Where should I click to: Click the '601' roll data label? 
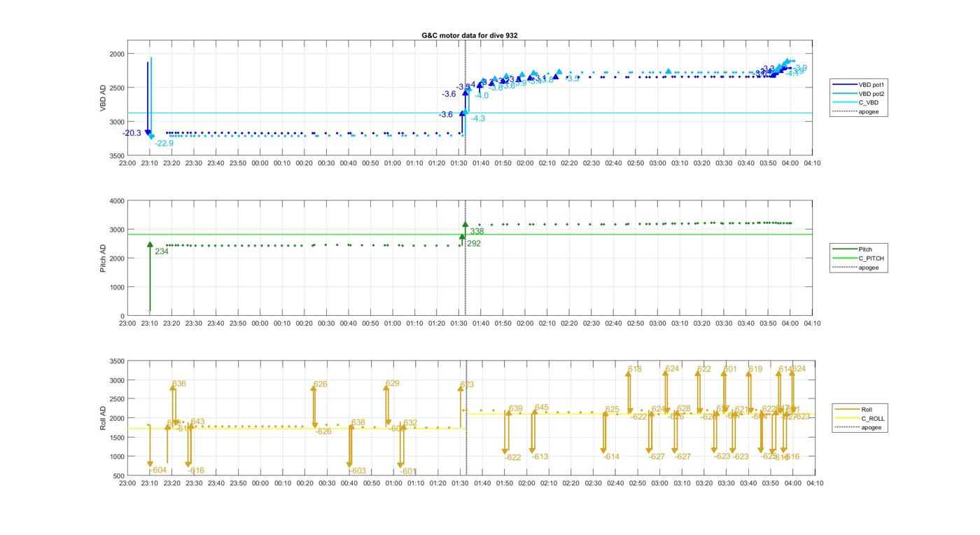tap(730, 370)
